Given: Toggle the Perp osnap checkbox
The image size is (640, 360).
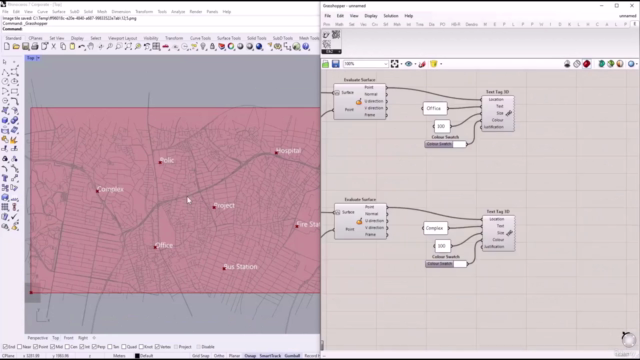Looking at the screenshot, I should 94,347.
